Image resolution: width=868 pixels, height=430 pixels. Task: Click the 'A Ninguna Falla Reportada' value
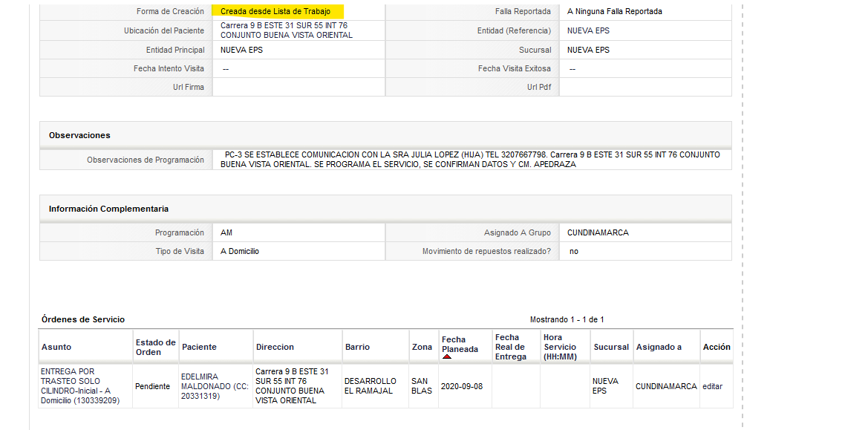coord(615,11)
